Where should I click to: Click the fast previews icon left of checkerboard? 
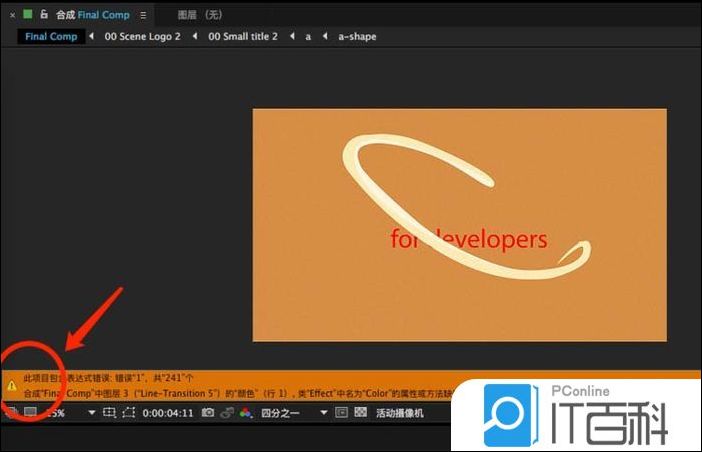341,412
